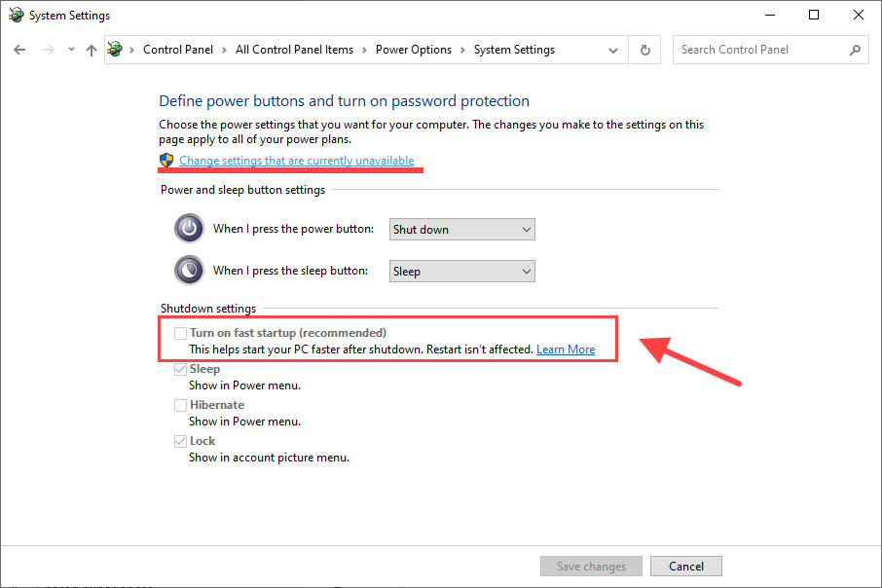This screenshot has height=588, width=882.
Task: Open All Control Panel Items breadcrumb
Action: tap(291, 49)
